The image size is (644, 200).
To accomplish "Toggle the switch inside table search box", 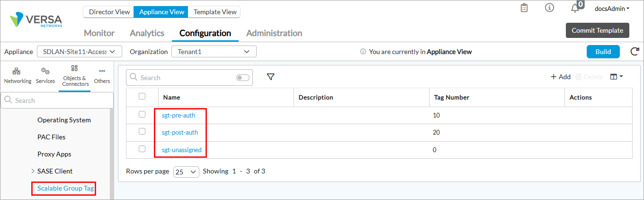I will point(242,78).
